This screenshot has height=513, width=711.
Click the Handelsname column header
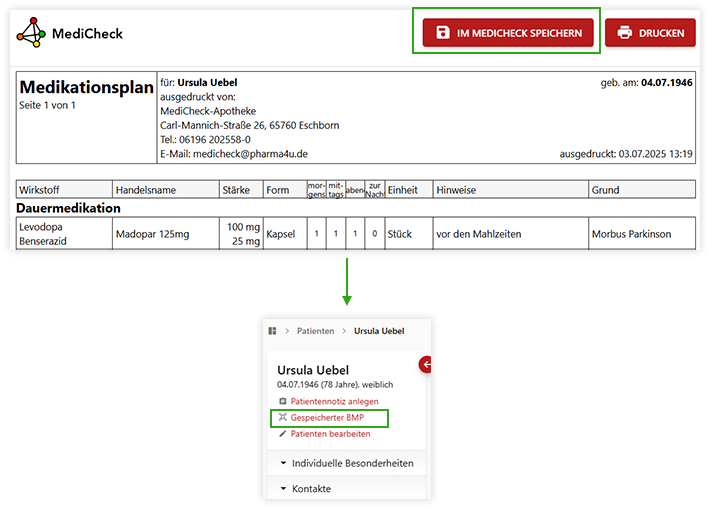[x=146, y=190]
